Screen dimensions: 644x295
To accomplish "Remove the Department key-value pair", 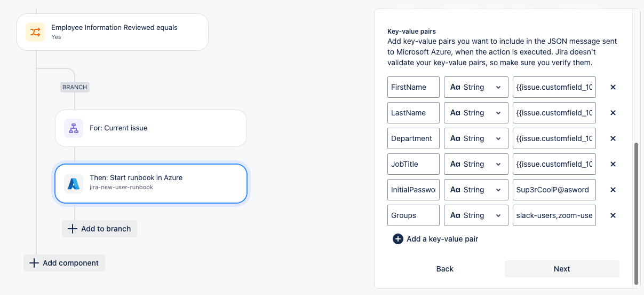I will click(x=613, y=138).
